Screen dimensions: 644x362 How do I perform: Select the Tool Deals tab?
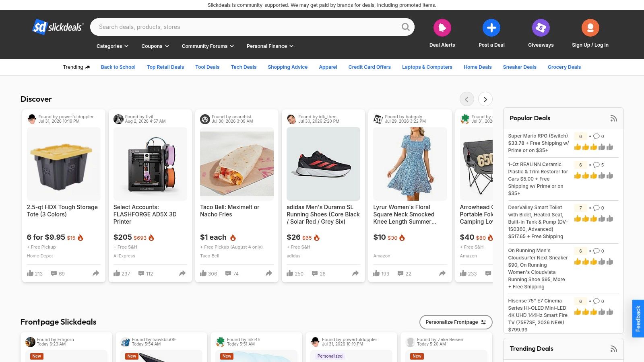coord(207,67)
